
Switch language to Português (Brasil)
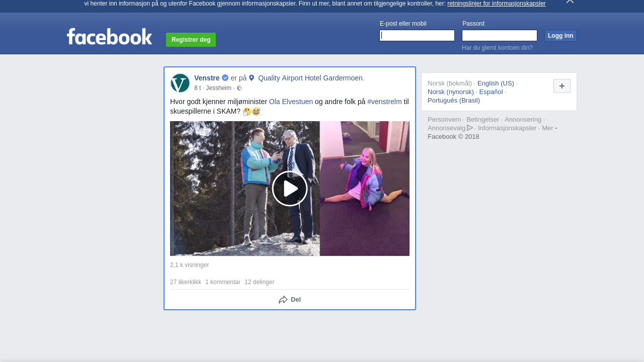click(x=454, y=101)
